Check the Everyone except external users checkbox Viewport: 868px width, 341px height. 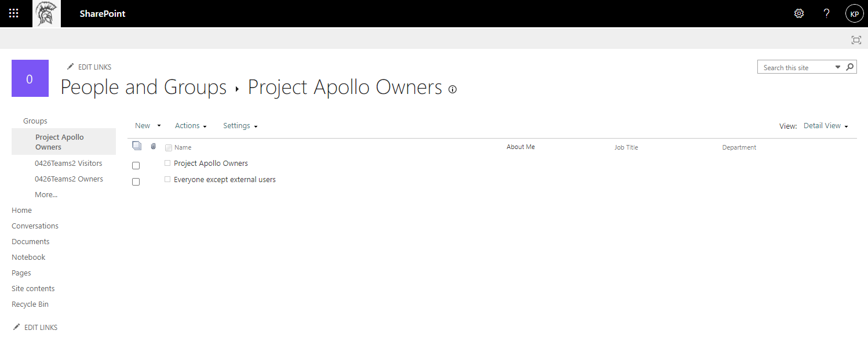136,182
